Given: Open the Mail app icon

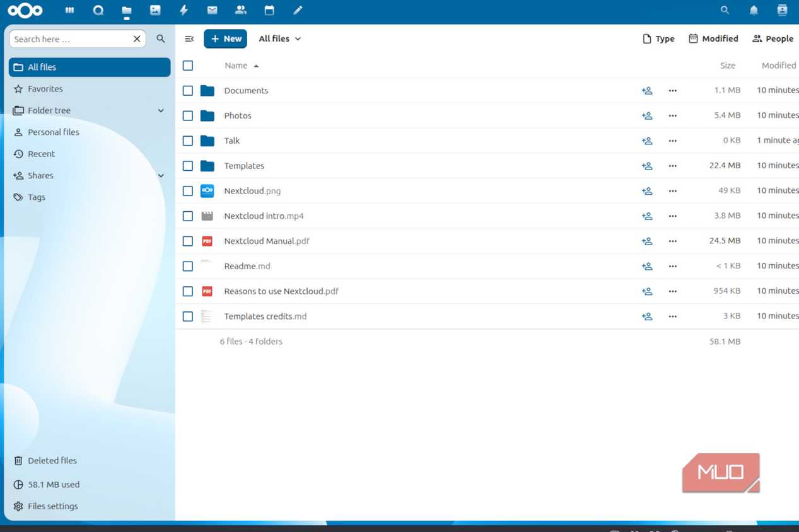Looking at the screenshot, I should [x=213, y=10].
